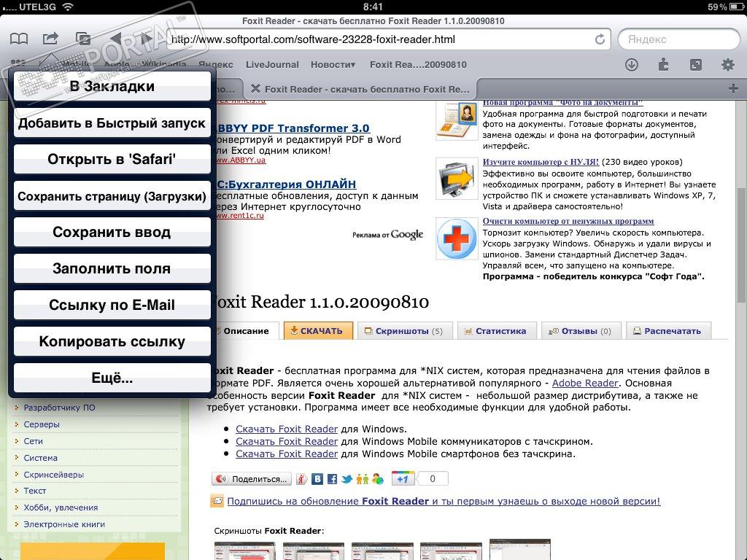Open the 'Adobe Reader' link
Screen dimensions: 747x560
585,383
